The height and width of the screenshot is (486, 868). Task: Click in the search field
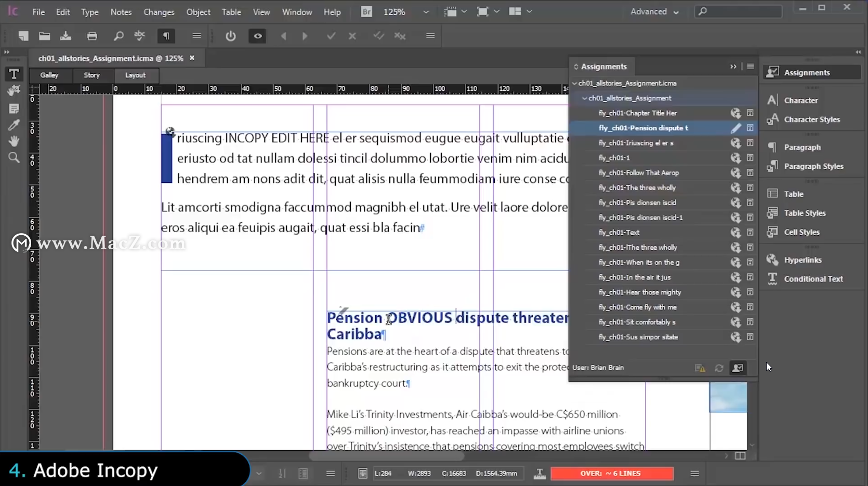[738, 11]
